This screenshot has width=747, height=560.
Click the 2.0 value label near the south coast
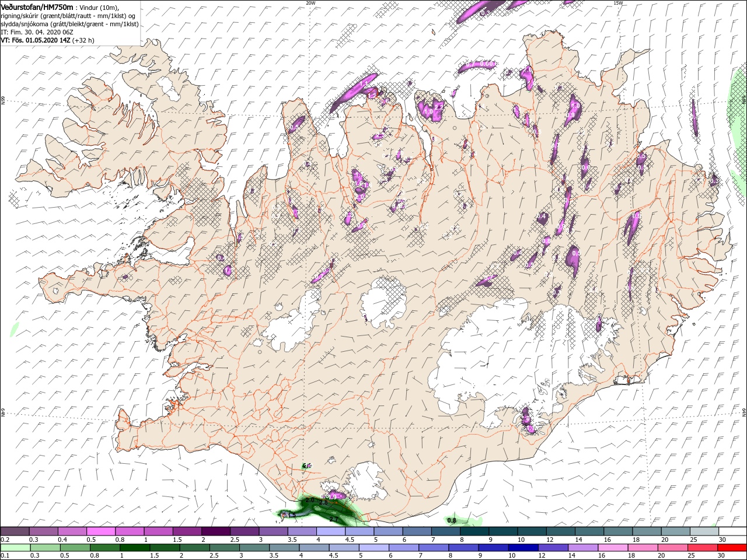click(x=310, y=501)
